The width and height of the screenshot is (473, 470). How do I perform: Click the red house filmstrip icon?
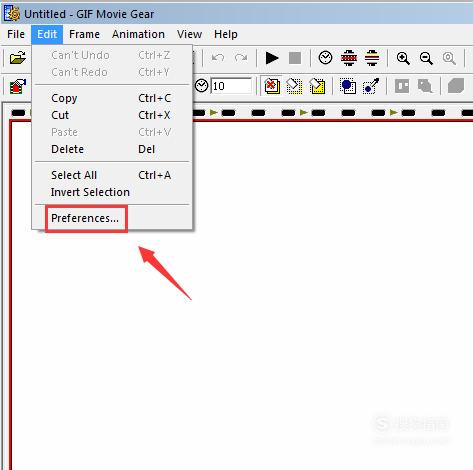(x=18, y=87)
